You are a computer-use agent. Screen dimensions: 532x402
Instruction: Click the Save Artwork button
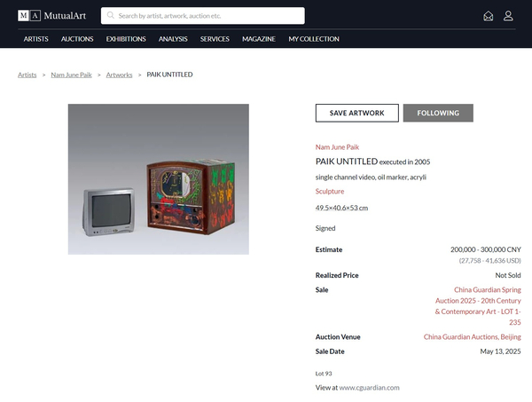point(357,113)
